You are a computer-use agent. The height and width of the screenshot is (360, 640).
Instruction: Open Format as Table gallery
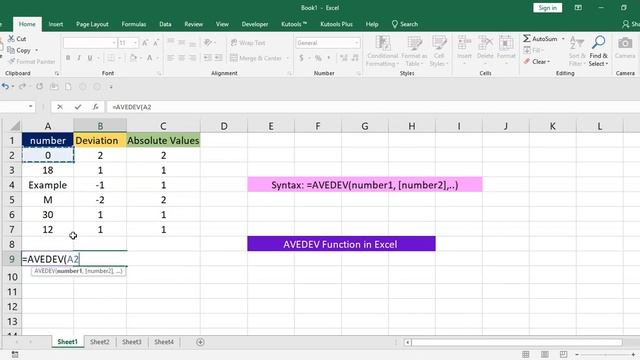[414, 51]
